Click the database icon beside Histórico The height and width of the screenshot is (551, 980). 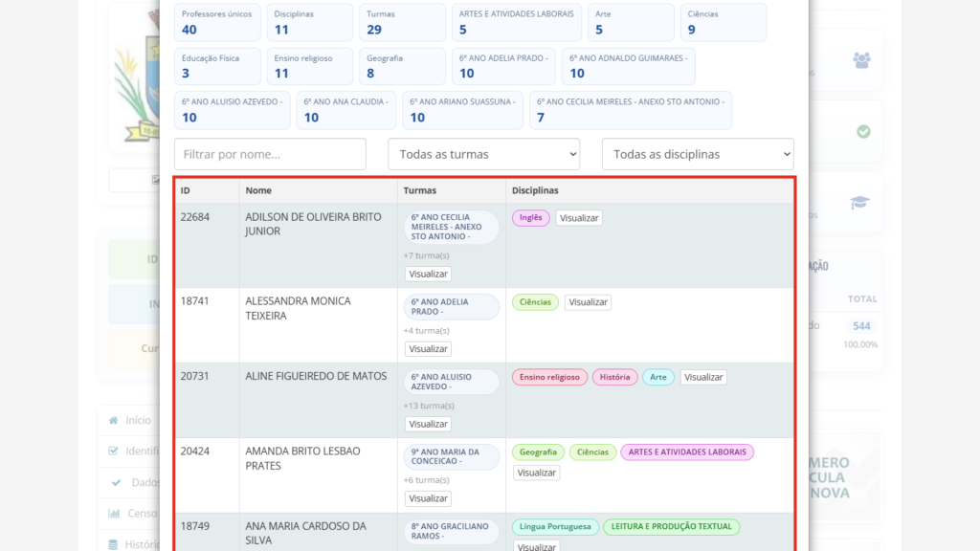pyautogui.click(x=114, y=544)
